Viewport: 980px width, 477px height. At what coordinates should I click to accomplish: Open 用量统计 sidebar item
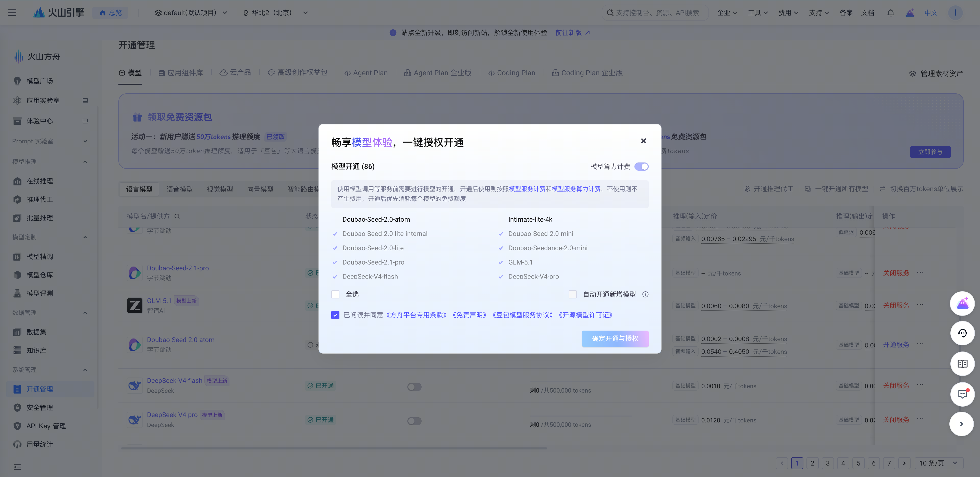point(40,444)
